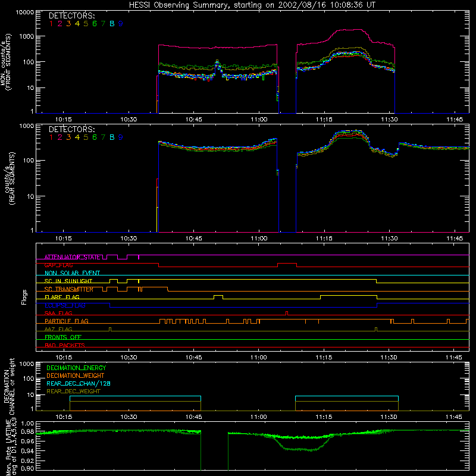
Task: Click the flare flag raised step near 11:20
Action: click(349, 295)
